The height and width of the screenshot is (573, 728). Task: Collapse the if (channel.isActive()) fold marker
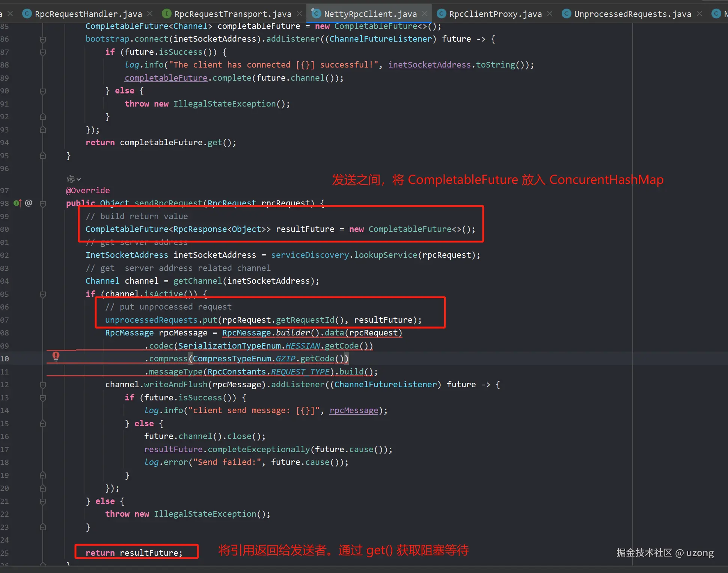tap(43, 294)
